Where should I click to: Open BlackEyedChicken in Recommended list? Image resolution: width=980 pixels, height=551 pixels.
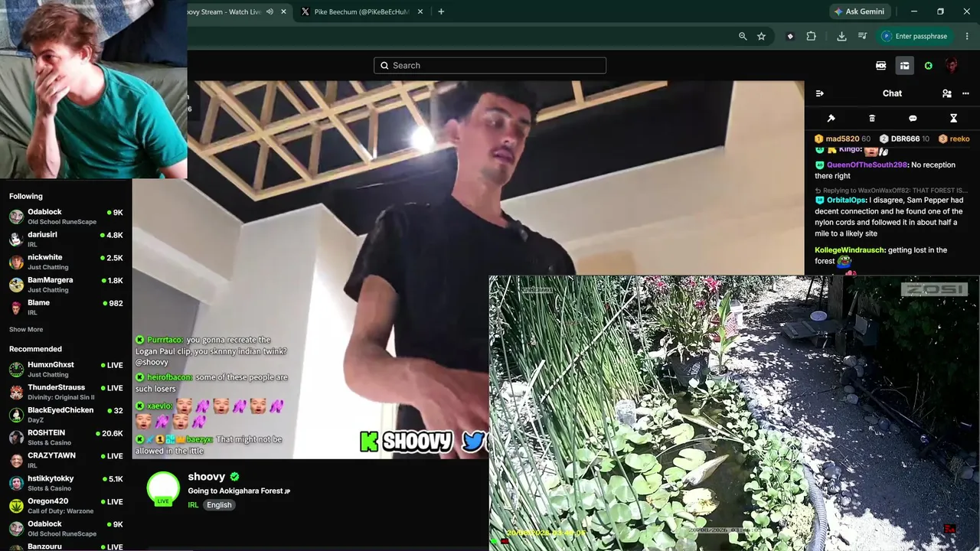pos(66,414)
